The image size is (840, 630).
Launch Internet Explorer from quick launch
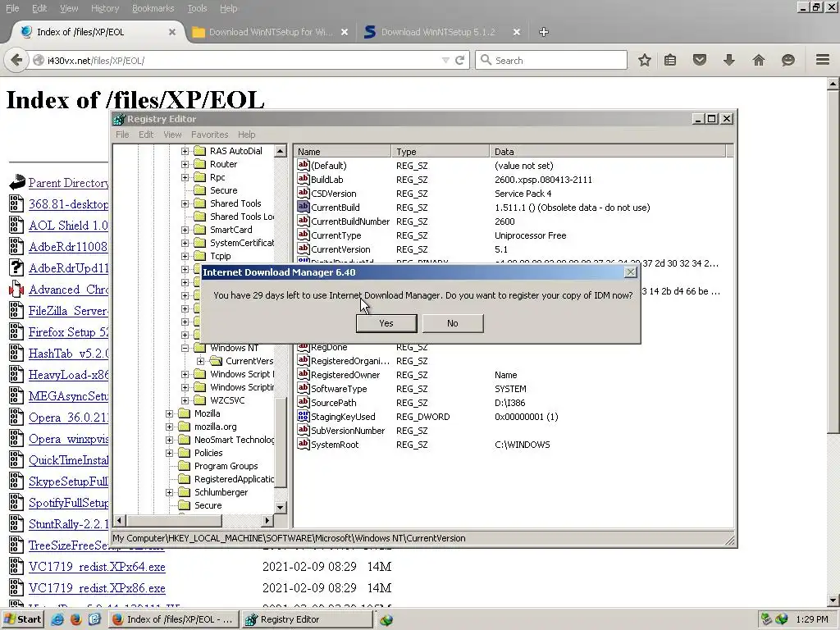(57, 619)
